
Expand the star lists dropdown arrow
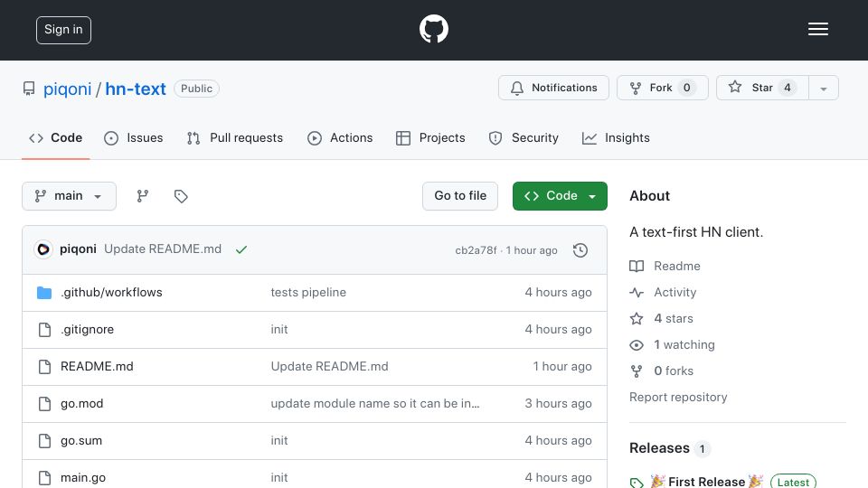[824, 88]
